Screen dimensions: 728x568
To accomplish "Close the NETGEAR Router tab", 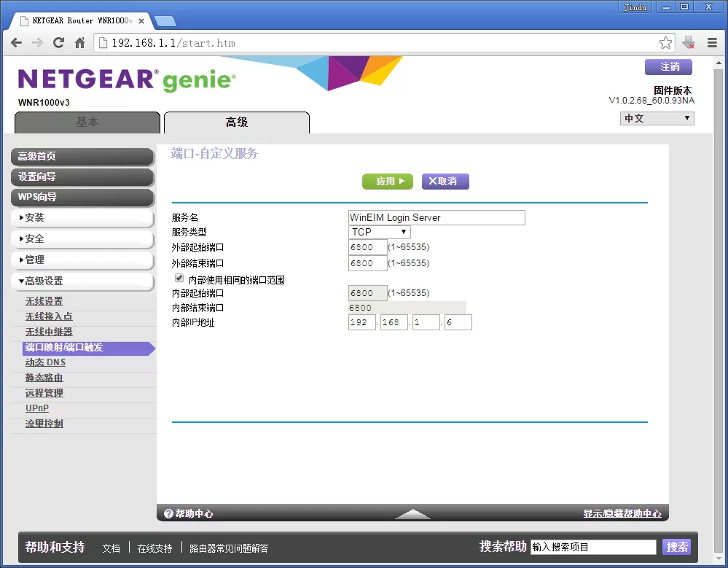I will (141, 21).
